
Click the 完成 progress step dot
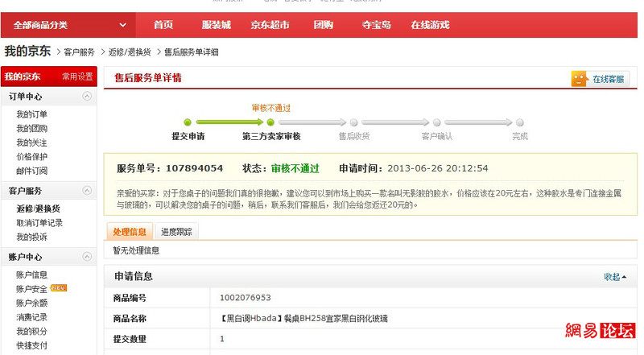click(x=519, y=122)
